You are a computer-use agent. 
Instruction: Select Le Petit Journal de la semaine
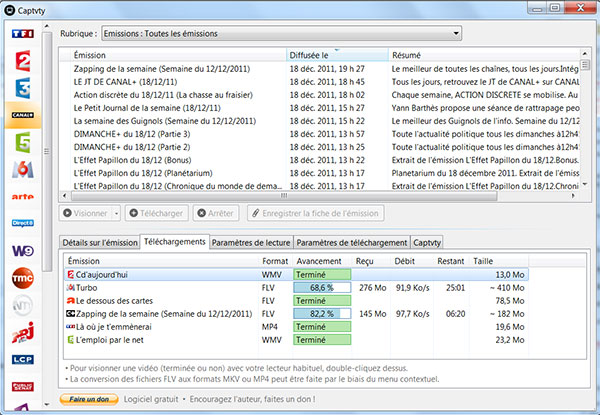pos(320,108)
